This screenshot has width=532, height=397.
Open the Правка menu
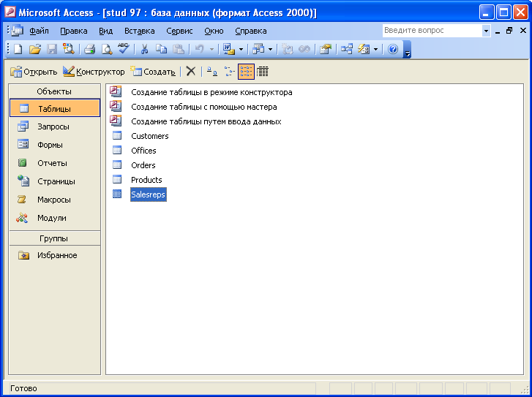click(x=74, y=31)
